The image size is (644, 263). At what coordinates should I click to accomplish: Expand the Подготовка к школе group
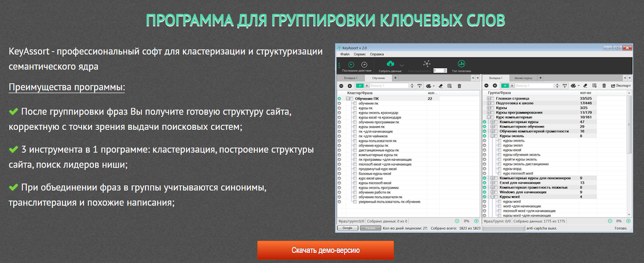point(489,103)
